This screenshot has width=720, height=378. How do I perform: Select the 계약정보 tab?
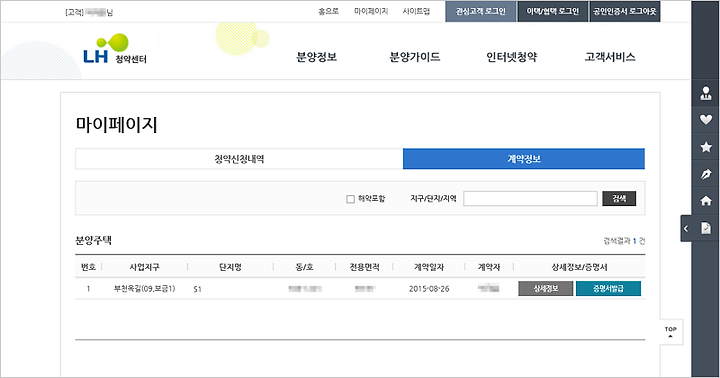tap(524, 159)
